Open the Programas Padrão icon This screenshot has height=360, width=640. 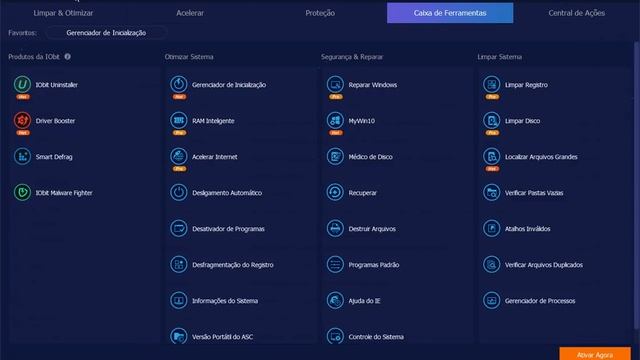coord(335,264)
